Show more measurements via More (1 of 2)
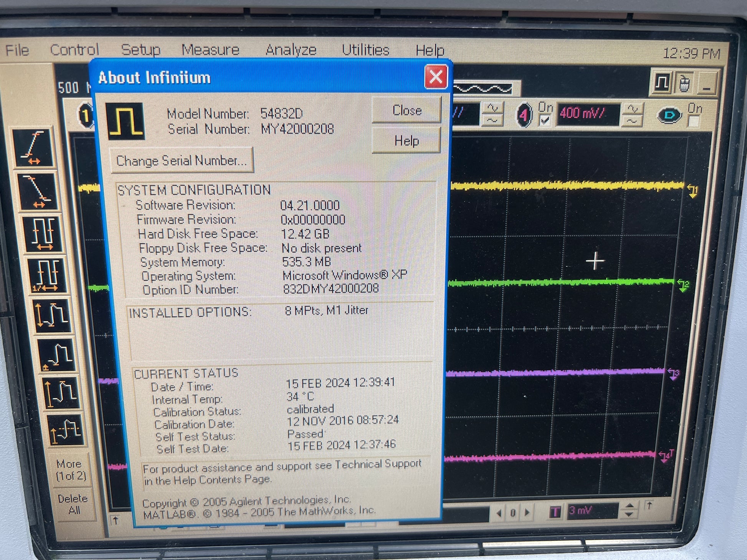747x560 pixels. coord(71,469)
